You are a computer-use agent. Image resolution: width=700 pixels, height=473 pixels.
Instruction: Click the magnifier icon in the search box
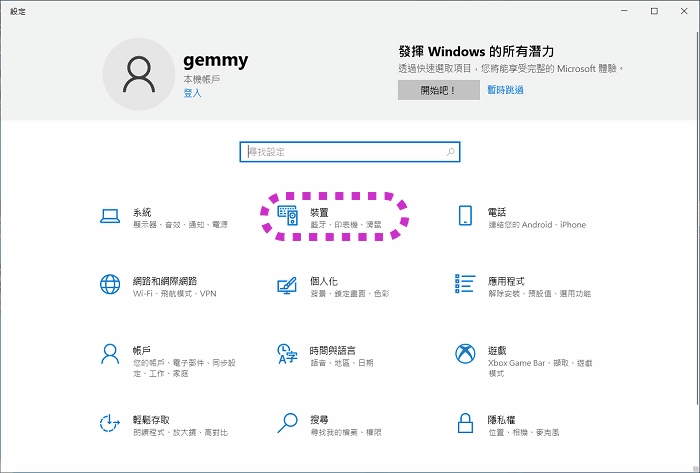click(450, 152)
